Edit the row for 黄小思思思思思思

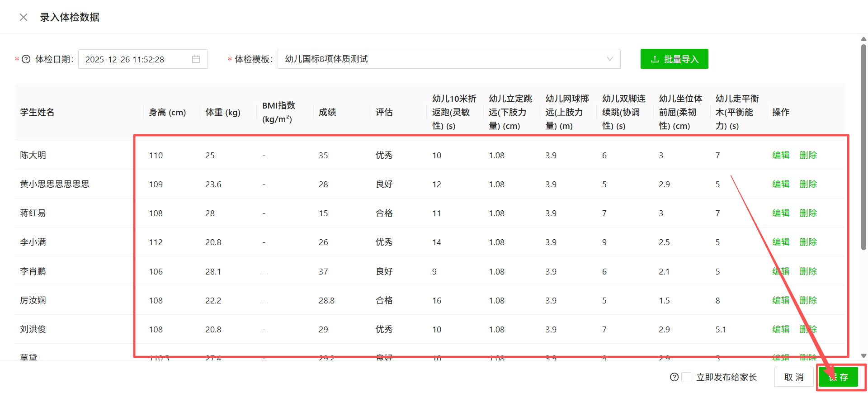pyautogui.click(x=780, y=184)
